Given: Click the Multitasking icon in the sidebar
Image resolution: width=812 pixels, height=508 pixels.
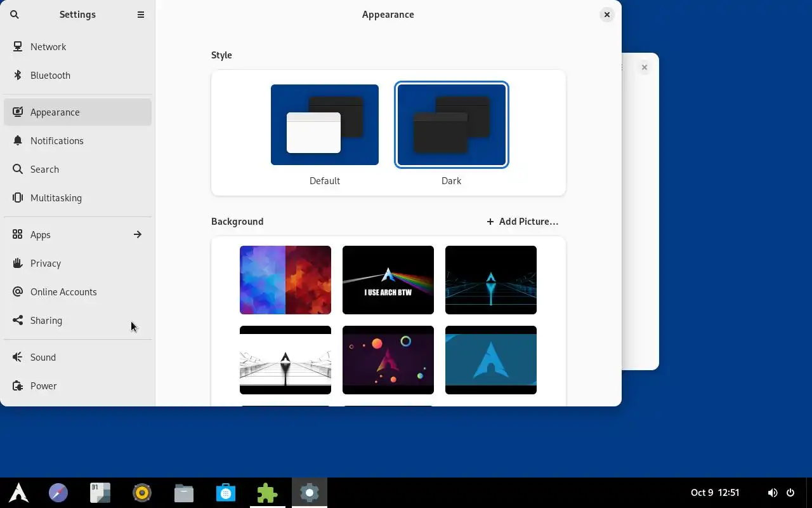Looking at the screenshot, I should (x=18, y=197).
